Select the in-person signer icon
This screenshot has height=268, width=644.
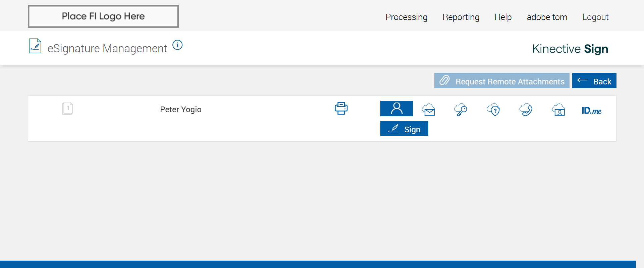click(x=396, y=109)
